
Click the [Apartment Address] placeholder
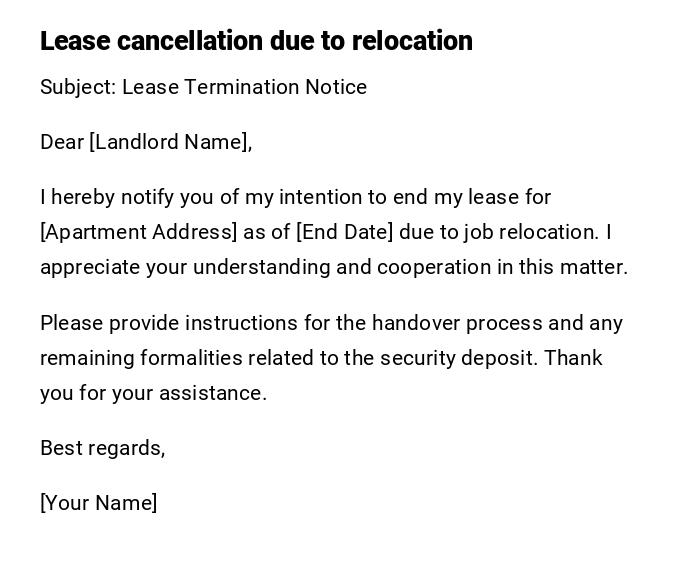click(138, 232)
